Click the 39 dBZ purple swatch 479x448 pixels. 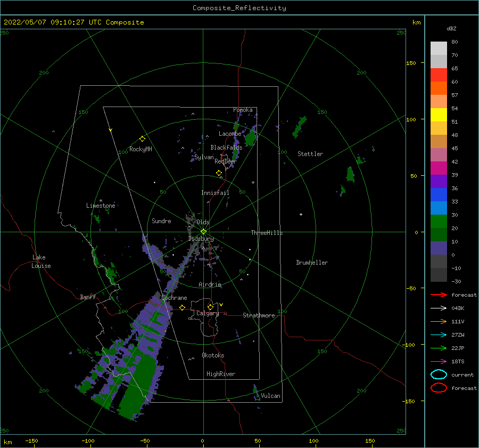[x=439, y=181]
